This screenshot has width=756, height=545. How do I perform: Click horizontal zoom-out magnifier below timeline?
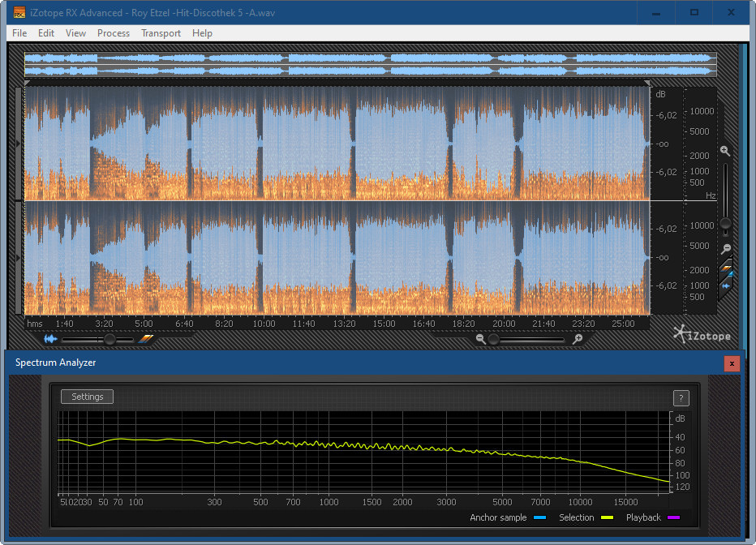(x=481, y=339)
